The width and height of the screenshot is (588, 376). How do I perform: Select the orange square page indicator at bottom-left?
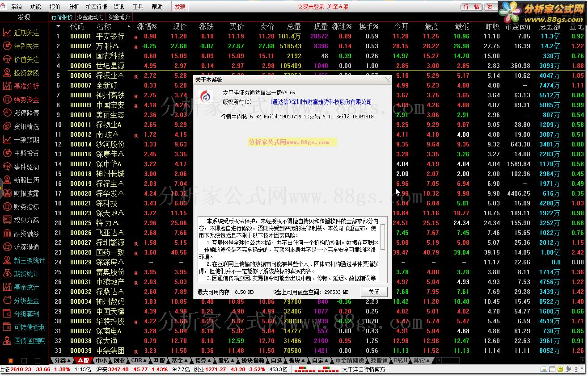tap(11, 360)
